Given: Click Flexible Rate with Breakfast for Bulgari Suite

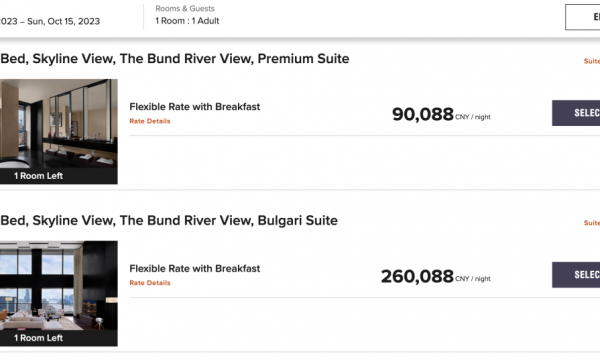Looking at the screenshot, I should coord(194,269).
